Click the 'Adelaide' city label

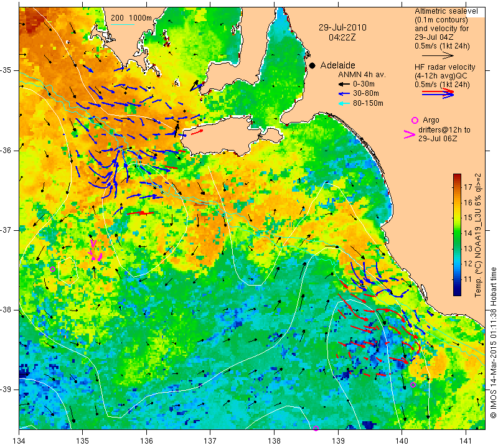(337, 65)
